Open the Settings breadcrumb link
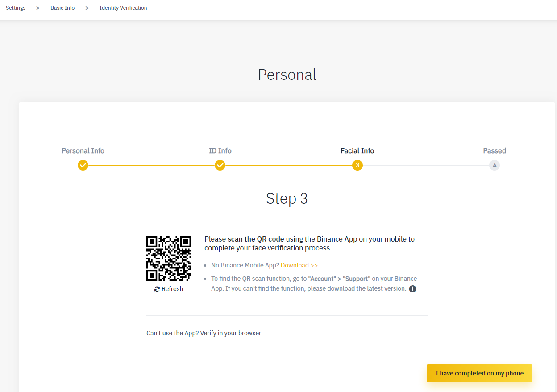The image size is (557, 392). 15,8
